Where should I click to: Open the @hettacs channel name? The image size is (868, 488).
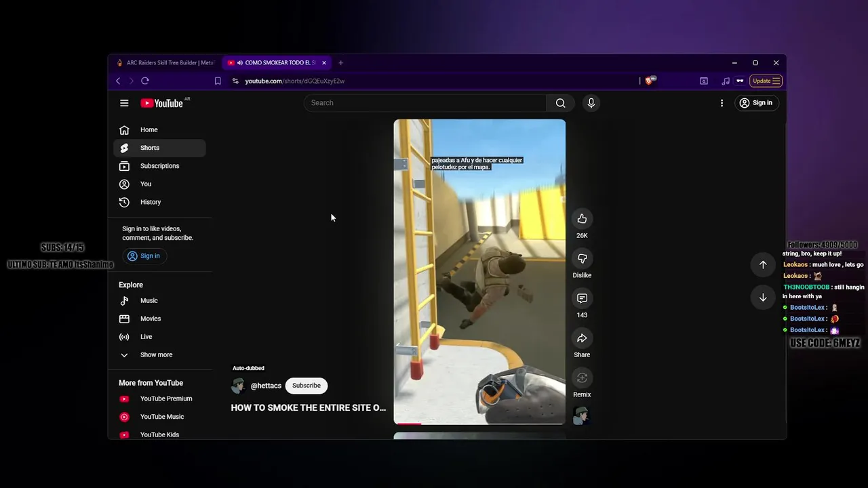coord(266,386)
